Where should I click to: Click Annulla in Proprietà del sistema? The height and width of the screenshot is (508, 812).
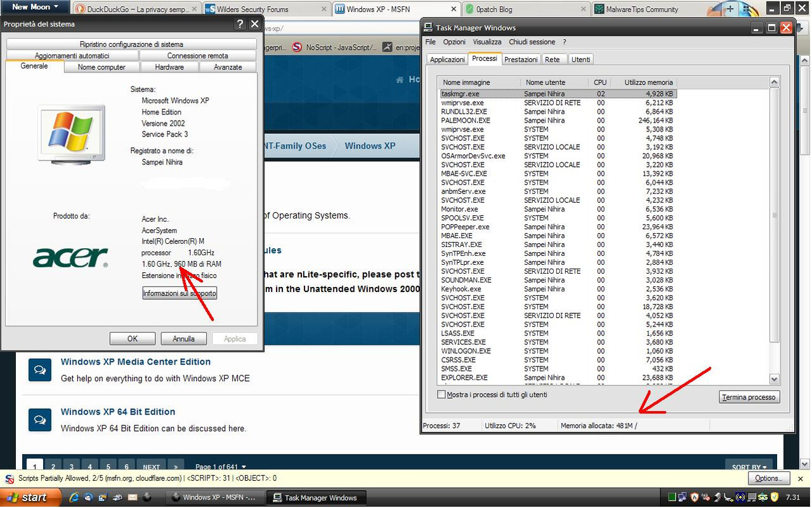(183, 338)
